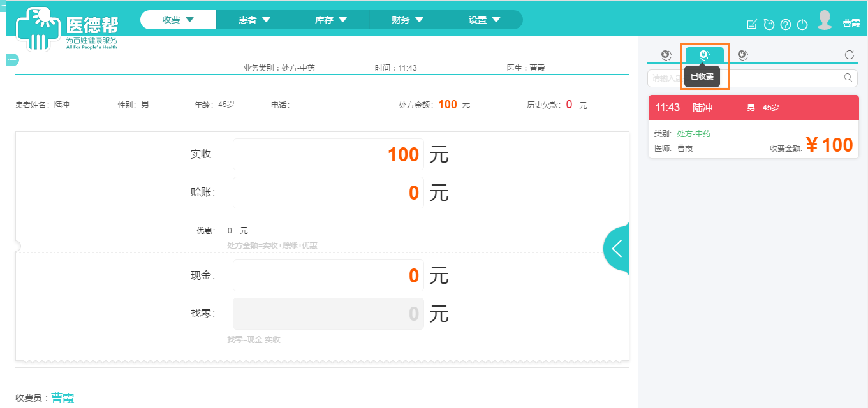
Task: Click the hint 处方金额=实收+赊账+优惠
Action: 272,245
